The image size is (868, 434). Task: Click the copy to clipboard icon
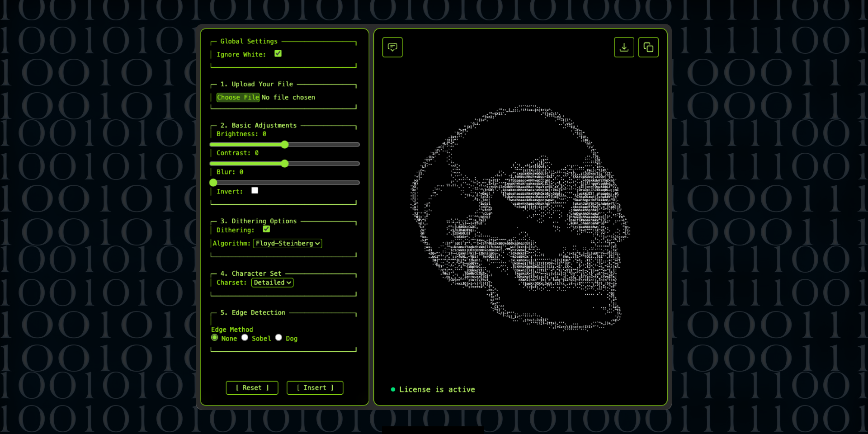tap(648, 47)
